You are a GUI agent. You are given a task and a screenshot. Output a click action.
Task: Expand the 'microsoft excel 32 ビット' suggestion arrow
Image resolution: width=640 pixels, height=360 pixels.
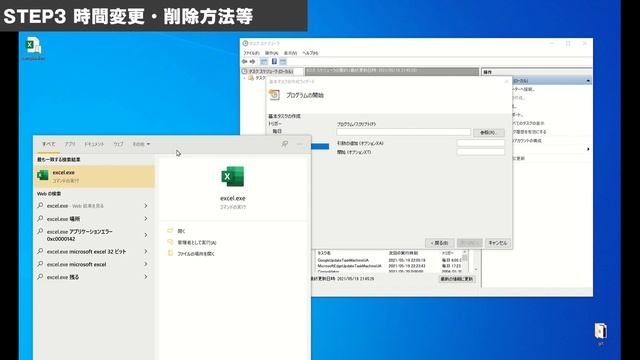tap(146, 251)
